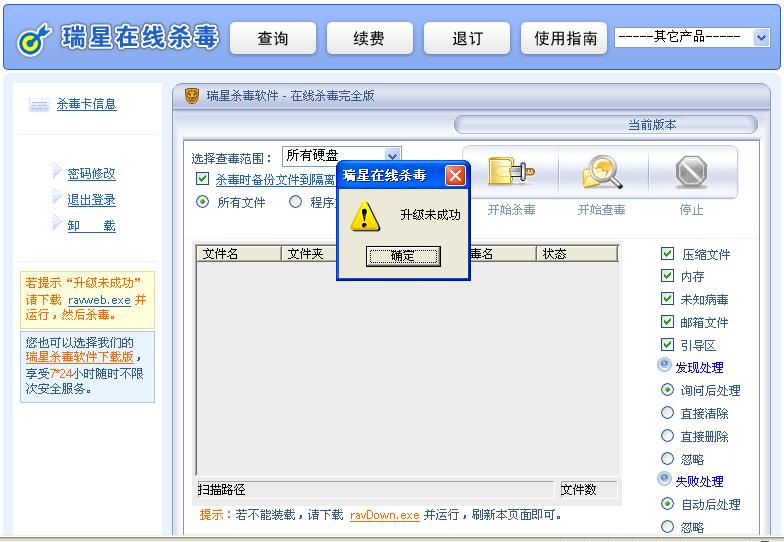Click the 选择查毒范围 label
The width and height of the screenshot is (784, 542).
tap(232, 158)
